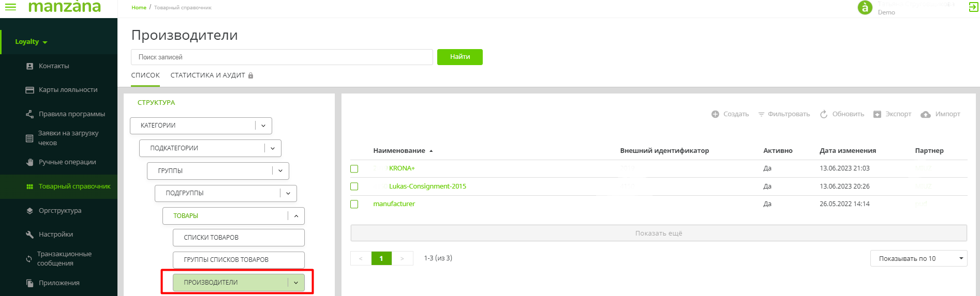Open the Показывать по 10 dropdown
Image resolution: width=980 pixels, height=296 pixels.
click(x=918, y=258)
